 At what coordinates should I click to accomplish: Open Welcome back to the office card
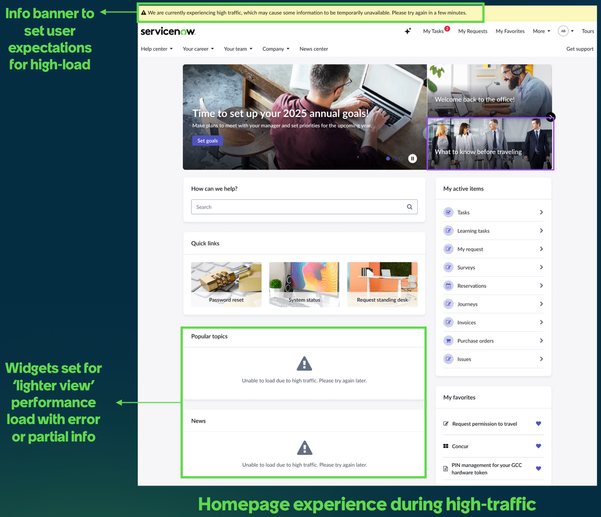pyautogui.click(x=489, y=90)
